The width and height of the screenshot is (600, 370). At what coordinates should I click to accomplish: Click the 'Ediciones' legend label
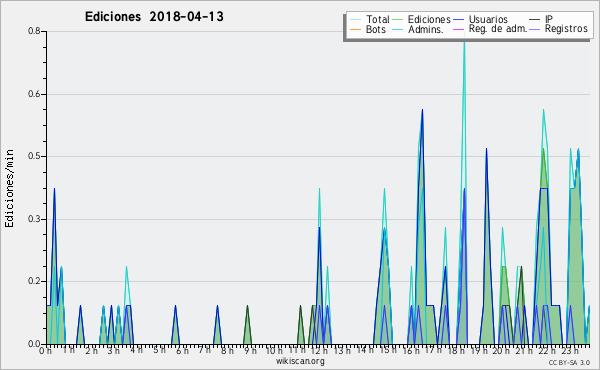tap(429, 19)
